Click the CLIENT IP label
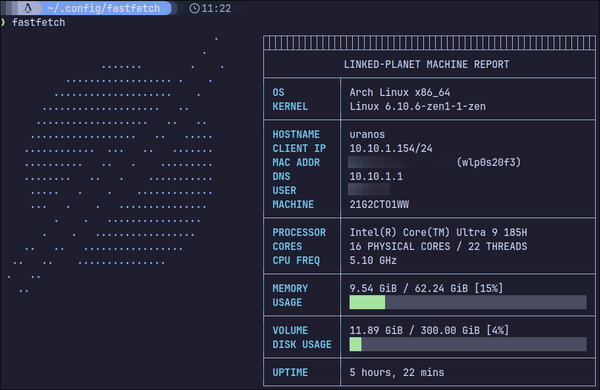 click(x=299, y=148)
